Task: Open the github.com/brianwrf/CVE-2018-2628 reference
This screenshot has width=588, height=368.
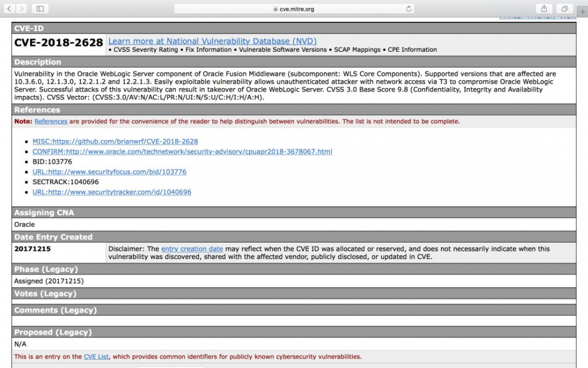Action: point(115,141)
